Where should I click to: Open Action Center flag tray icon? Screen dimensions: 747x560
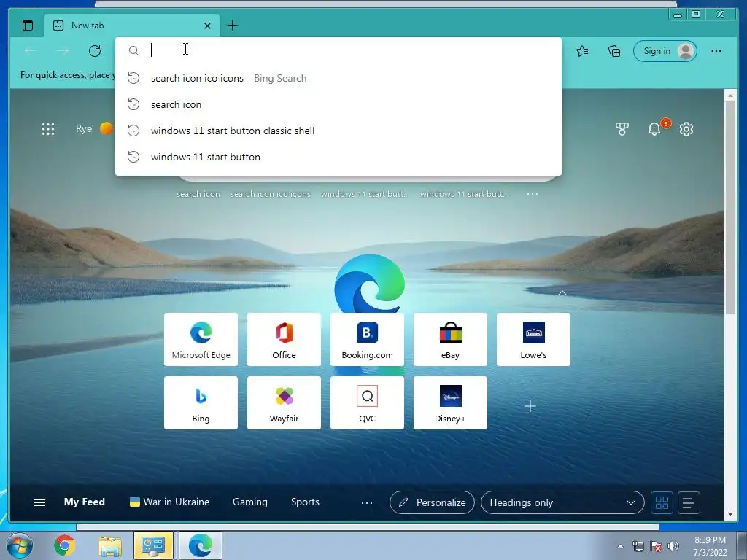pos(656,546)
